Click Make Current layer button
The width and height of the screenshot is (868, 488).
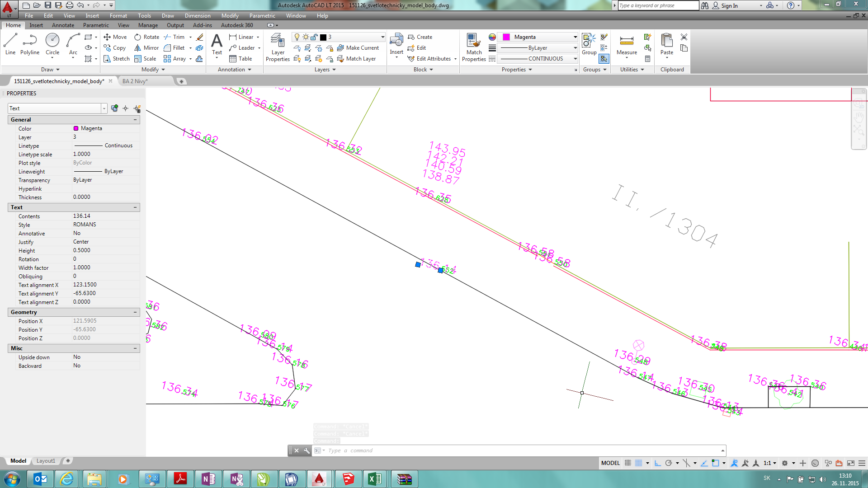[358, 48]
